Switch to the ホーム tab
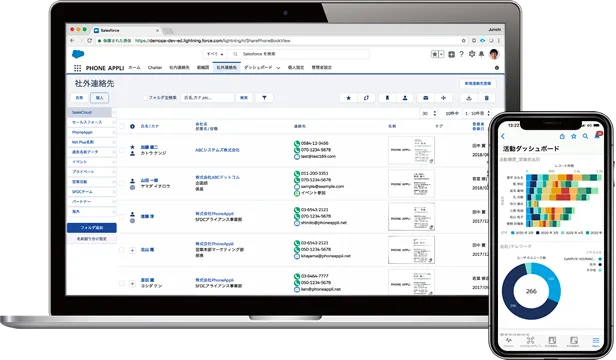The height and width of the screenshot is (360, 616). [x=134, y=68]
